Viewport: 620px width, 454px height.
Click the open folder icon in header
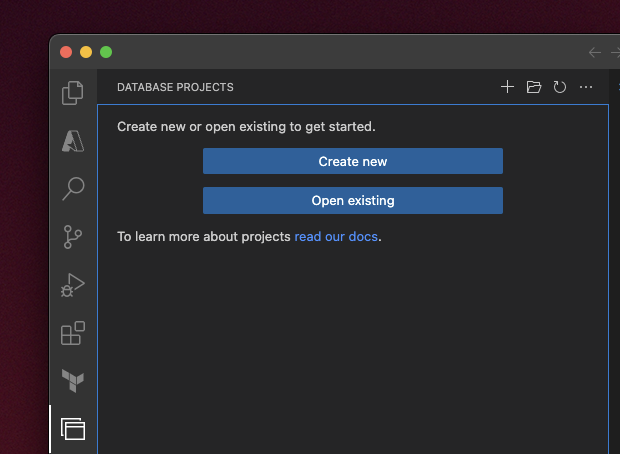pos(533,87)
